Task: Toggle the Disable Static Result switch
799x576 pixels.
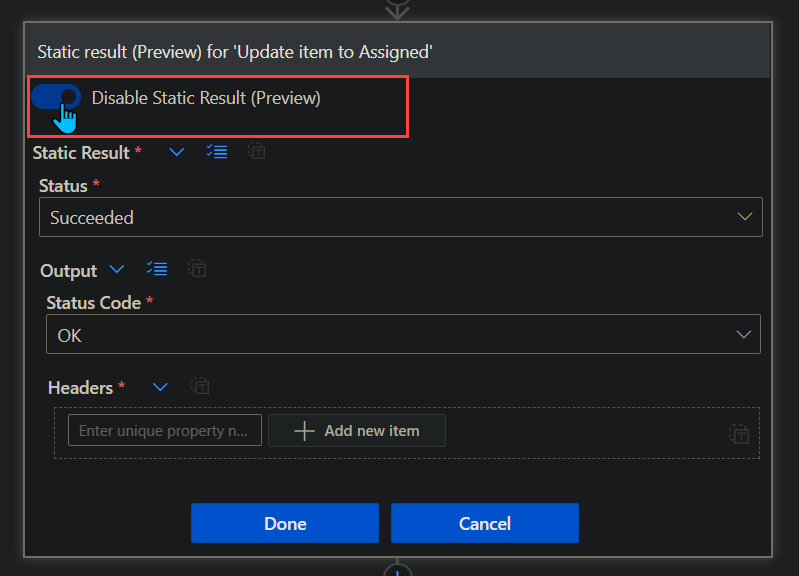Action: pos(56,97)
